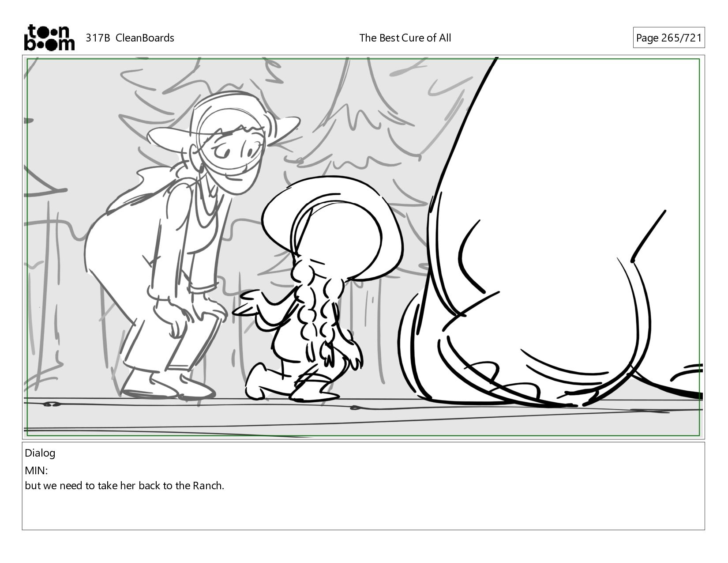Click dialog line 'but we need to take her back to the Ranch.'
The width and height of the screenshot is (728, 563).
pyautogui.click(x=124, y=486)
